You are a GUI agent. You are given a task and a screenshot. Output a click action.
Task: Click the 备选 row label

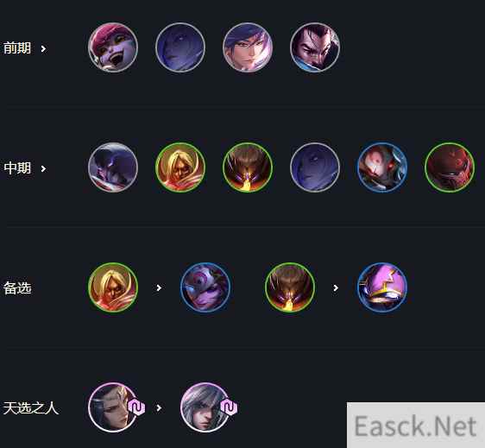17,287
